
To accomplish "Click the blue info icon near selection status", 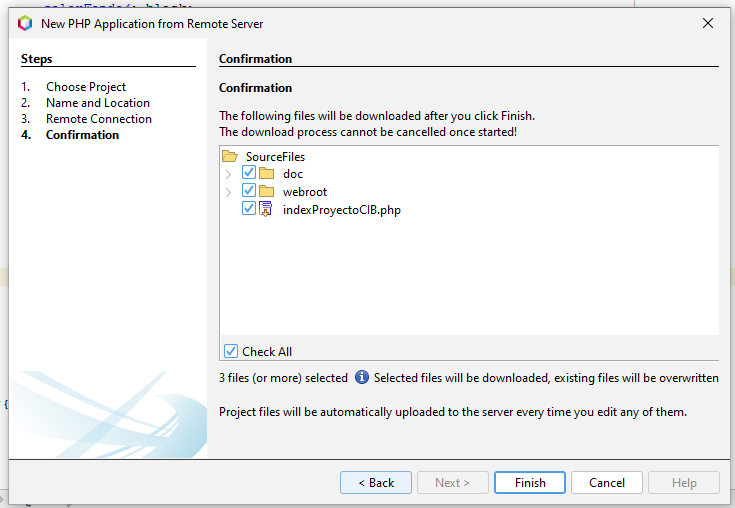I will pyautogui.click(x=362, y=378).
